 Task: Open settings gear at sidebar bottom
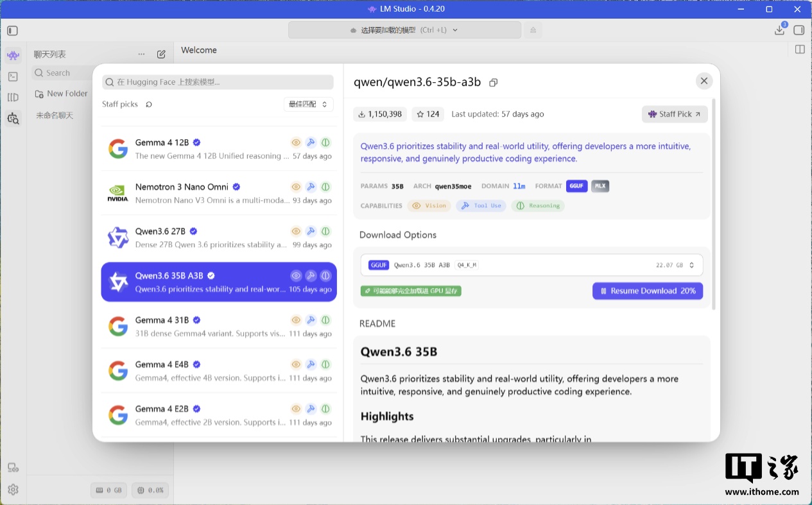13,490
